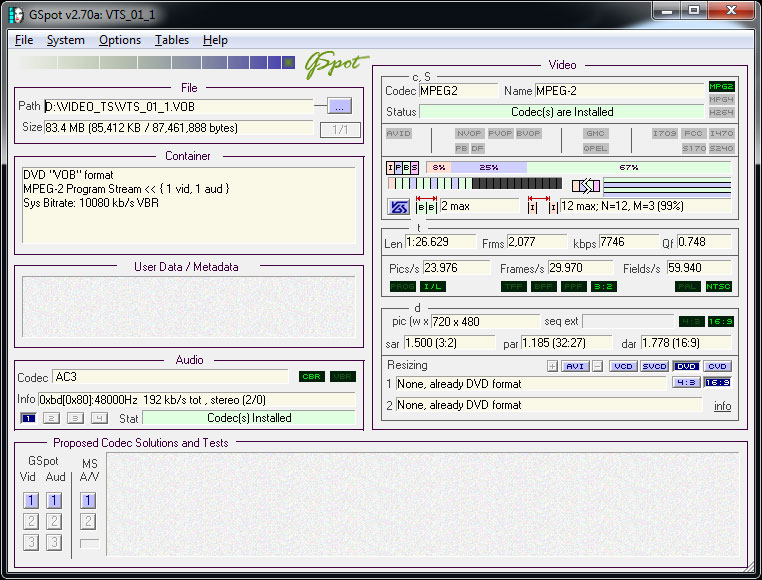Toggle the VCD resizing target

pos(623,366)
